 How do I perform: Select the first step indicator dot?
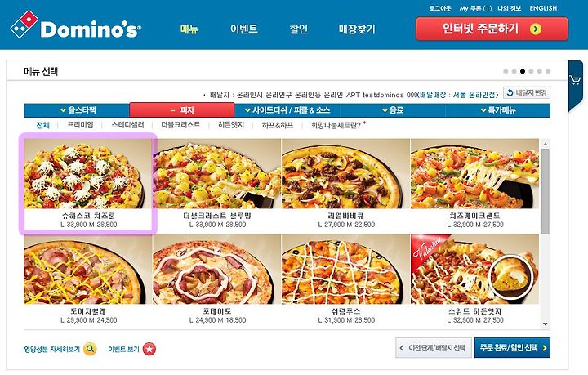(x=506, y=71)
